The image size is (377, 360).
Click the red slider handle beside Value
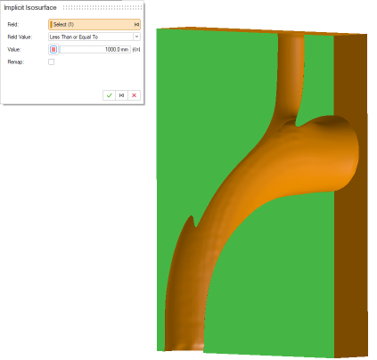coord(53,49)
